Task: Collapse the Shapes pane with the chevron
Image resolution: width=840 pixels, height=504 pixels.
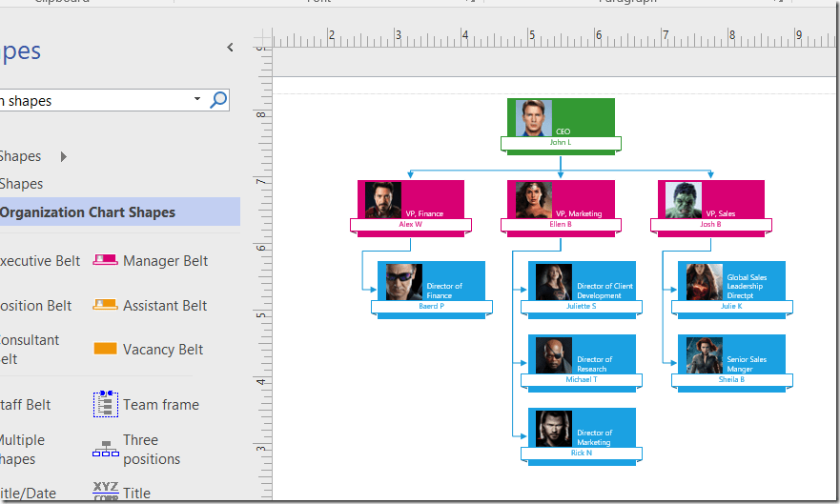Action: (x=230, y=48)
